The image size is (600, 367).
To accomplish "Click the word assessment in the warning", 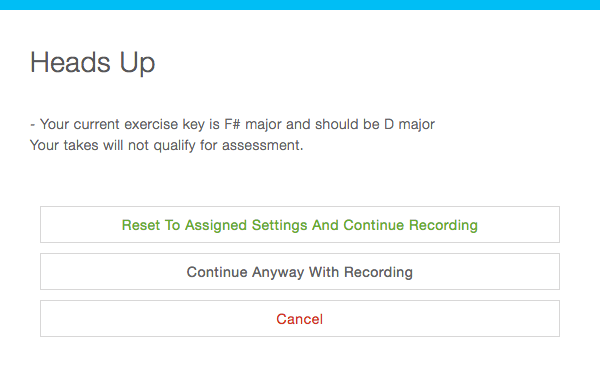I will point(262,145).
